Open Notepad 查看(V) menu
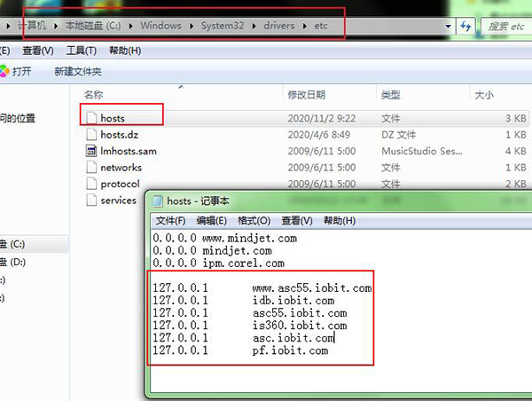The height and width of the screenshot is (401, 532). tap(297, 221)
